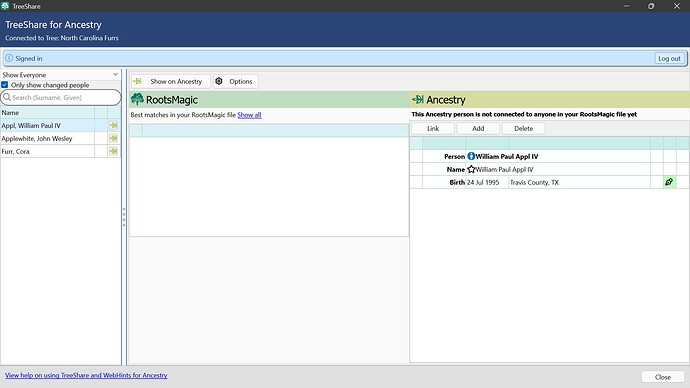Screen dimensions: 690x388
Task: Click the Show all link
Action: (x=249, y=115)
